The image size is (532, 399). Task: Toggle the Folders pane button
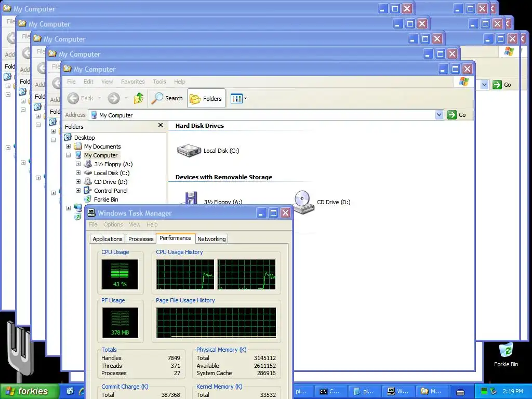(206, 98)
